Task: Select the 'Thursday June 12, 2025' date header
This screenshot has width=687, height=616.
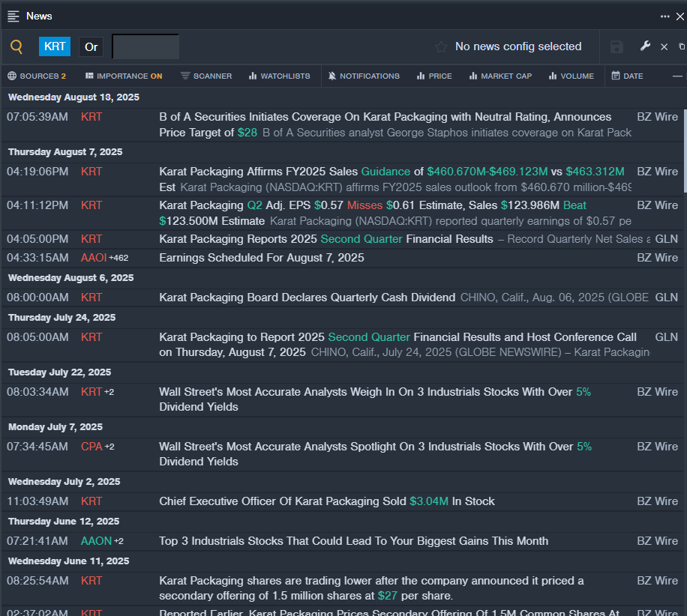Action: [64, 522]
